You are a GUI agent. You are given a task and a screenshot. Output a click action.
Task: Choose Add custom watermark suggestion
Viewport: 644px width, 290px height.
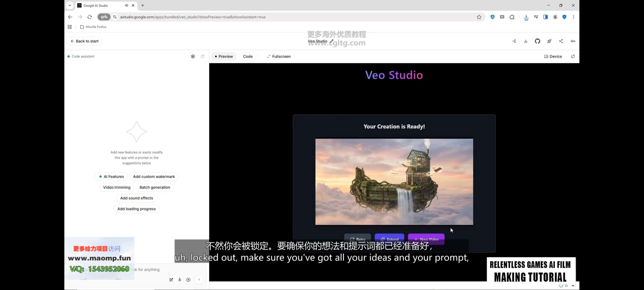(154, 177)
